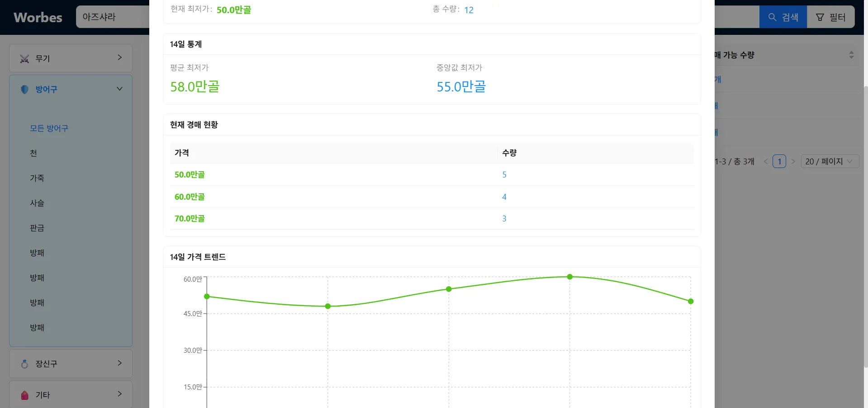Click the 30.0만 y-axis label

[193, 350]
